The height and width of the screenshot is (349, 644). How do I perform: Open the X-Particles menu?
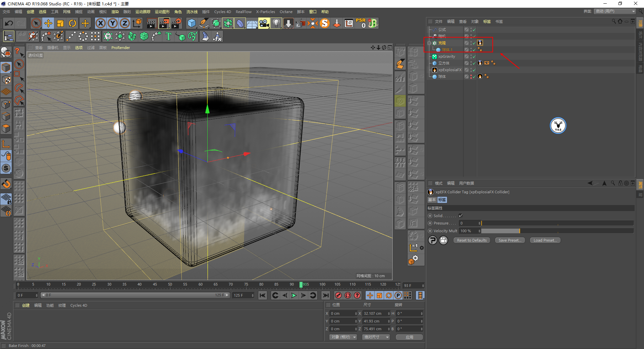[265, 12]
